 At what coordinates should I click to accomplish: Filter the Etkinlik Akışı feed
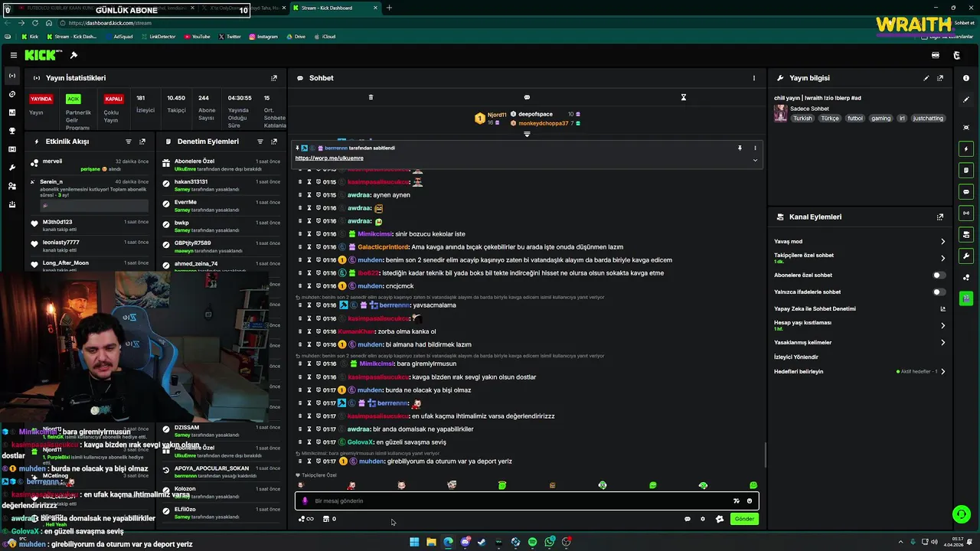point(129,142)
